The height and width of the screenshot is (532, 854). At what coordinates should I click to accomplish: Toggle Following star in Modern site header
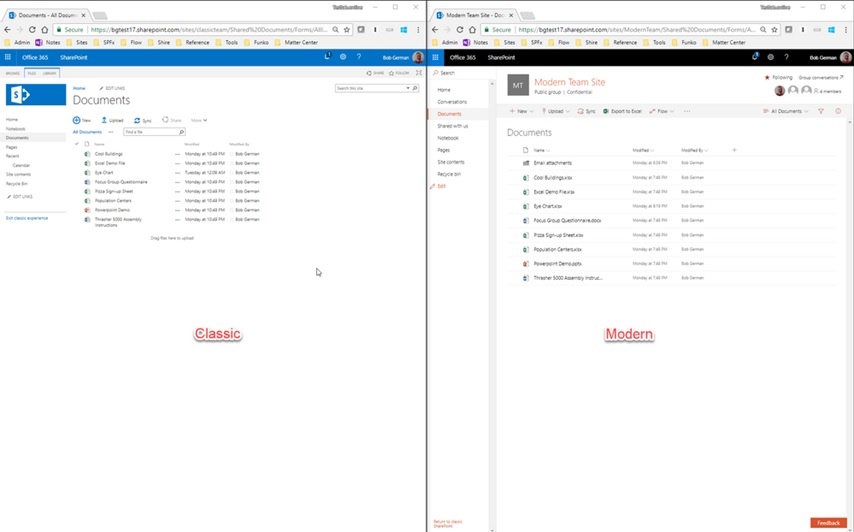tap(767, 77)
